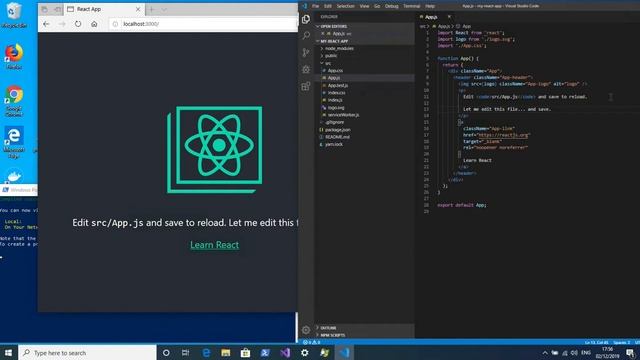Open the Debug menu in VS Code

pos(391,6)
